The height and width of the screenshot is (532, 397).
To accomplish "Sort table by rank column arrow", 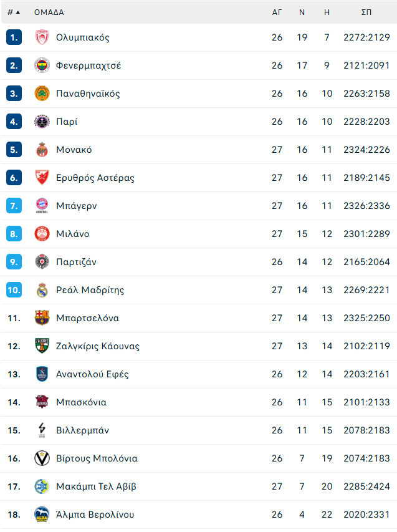I will 14,12.
